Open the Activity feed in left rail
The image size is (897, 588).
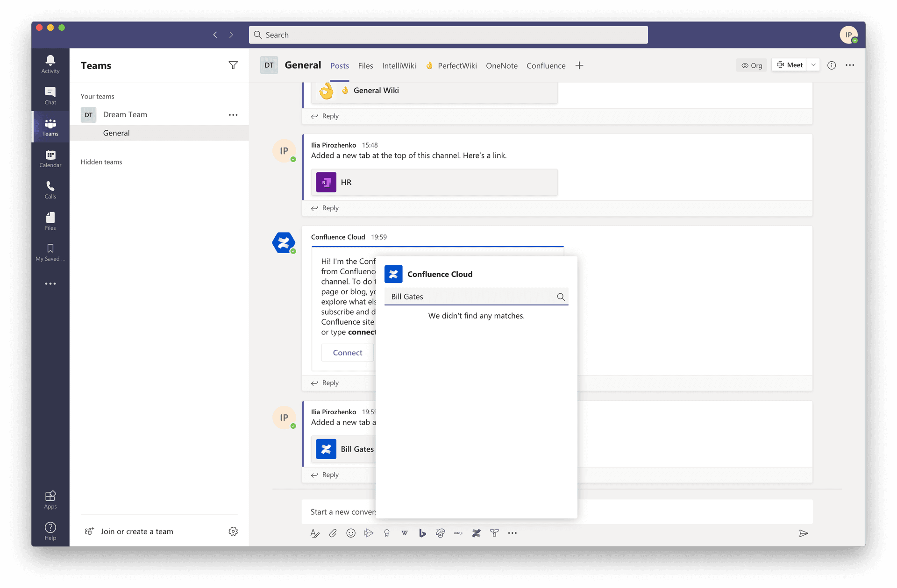50,64
